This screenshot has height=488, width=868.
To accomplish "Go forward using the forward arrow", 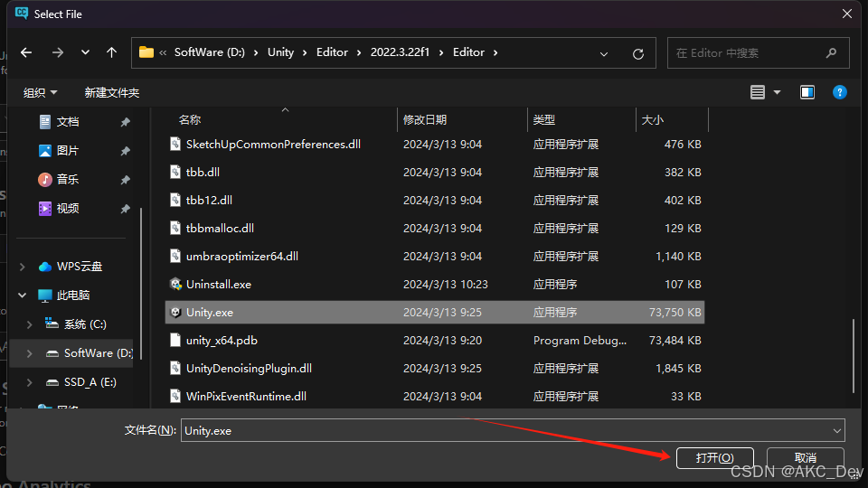I will tap(58, 52).
